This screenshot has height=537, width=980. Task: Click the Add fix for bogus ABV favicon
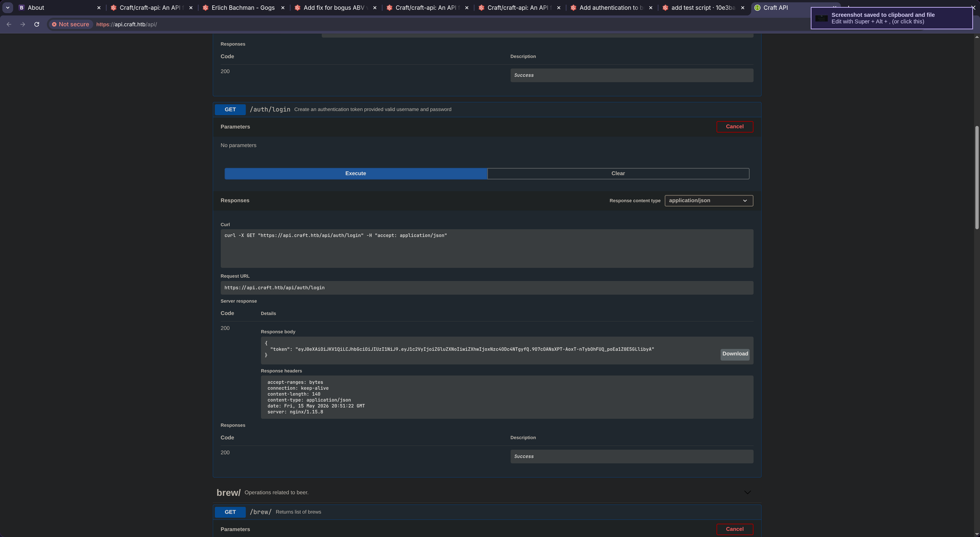pos(297,8)
